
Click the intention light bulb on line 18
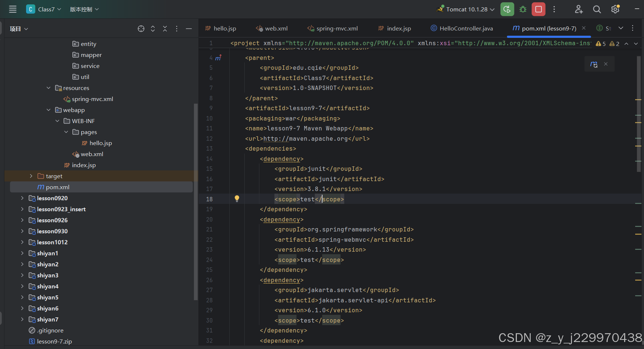click(x=237, y=199)
